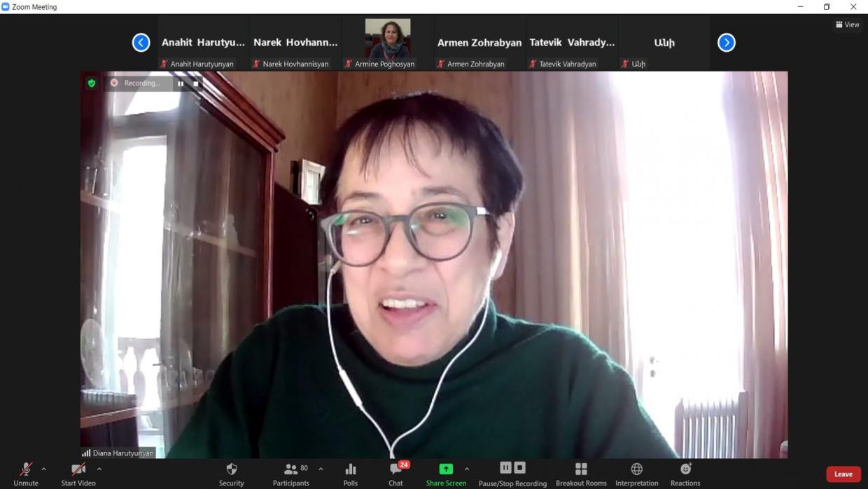Click the green encryption shield icon
This screenshot has width=868, height=489.
91,83
